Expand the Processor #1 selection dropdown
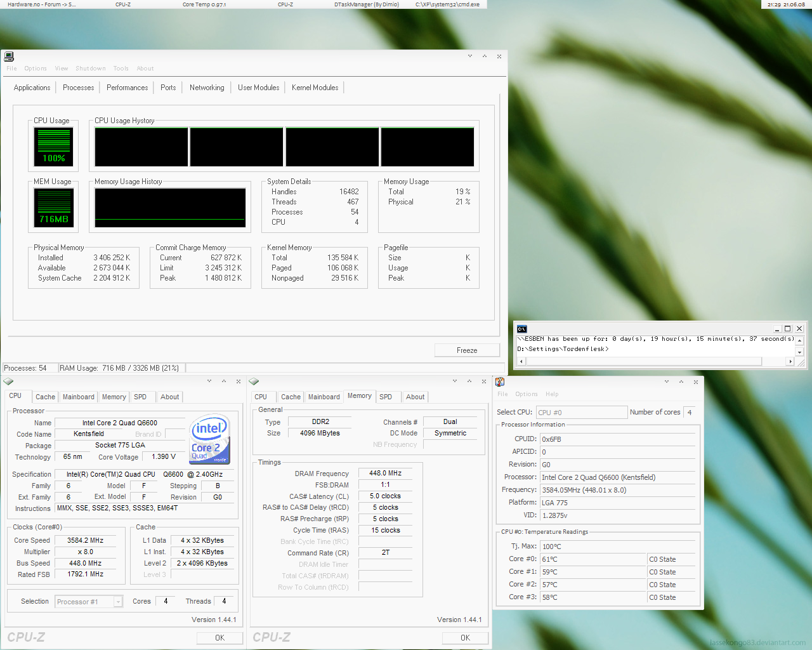 [118, 602]
